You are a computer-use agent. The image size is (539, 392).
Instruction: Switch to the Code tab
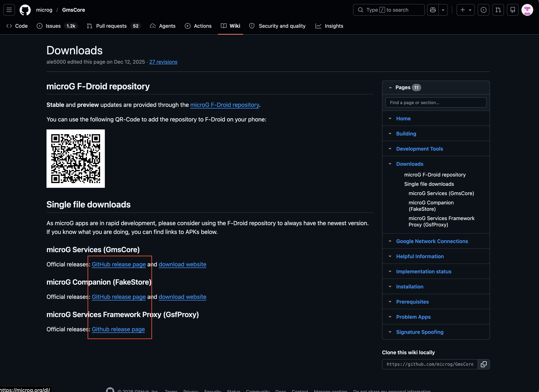(x=17, y=26)
